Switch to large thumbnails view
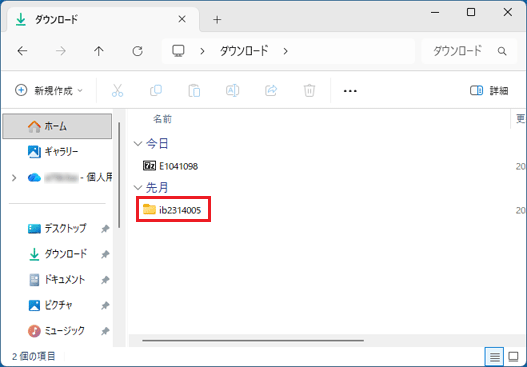 (513, 356)
